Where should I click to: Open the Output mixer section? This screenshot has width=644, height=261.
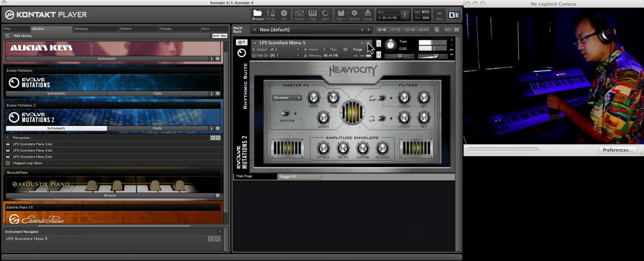pyautogui.click(x=299, y=15)
